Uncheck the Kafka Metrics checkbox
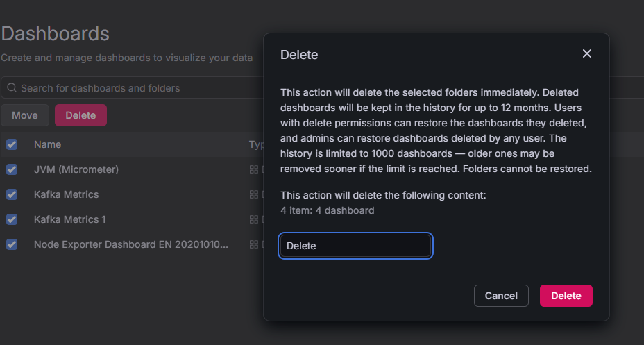 point(12,194)
